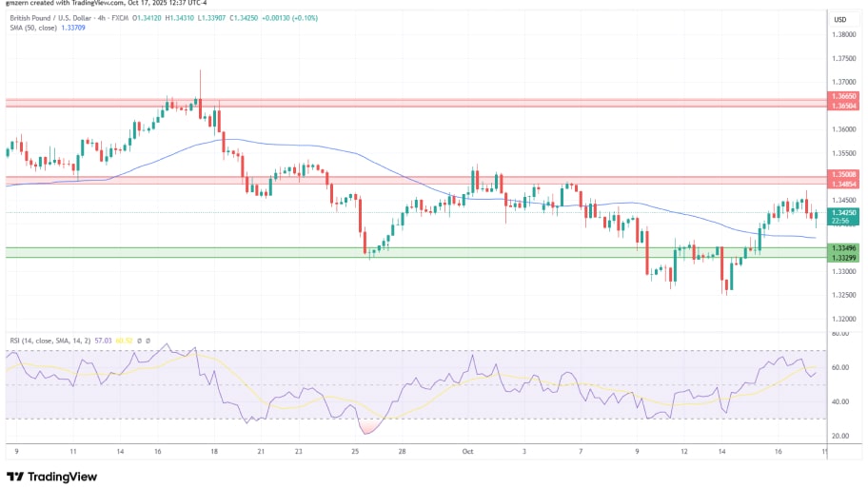Click the 1.36504 red price label
This screenshot has width=868, height=488.
844,107
